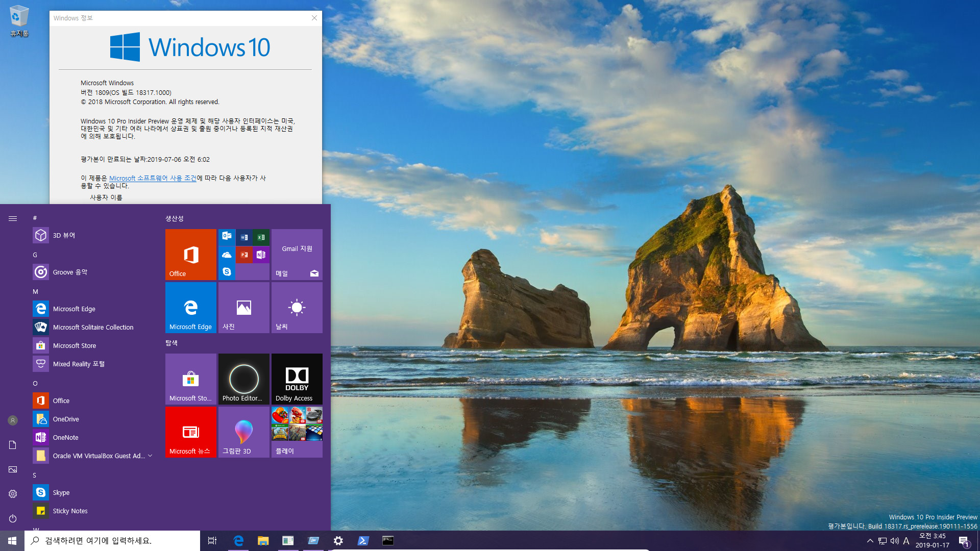Viewport: 980px width, 551px height.
Task: Click the orange Office tile
Action: click(x=191, y=255)
